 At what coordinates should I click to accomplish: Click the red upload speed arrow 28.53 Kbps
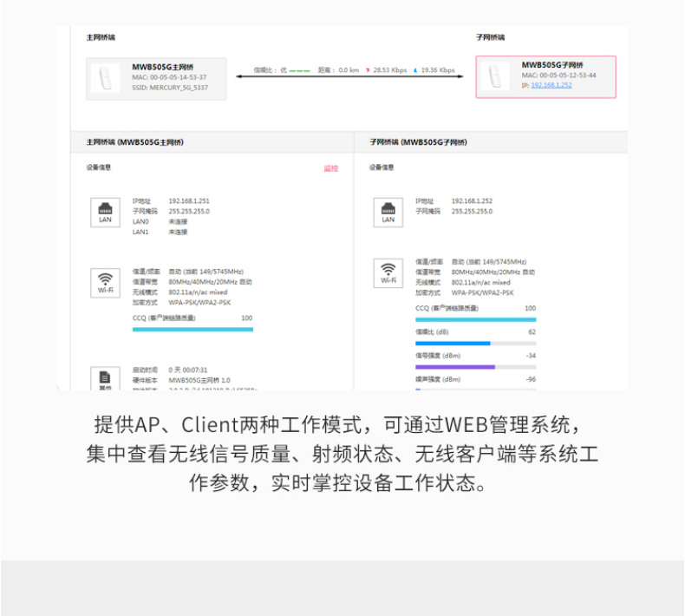pos(368,70)
